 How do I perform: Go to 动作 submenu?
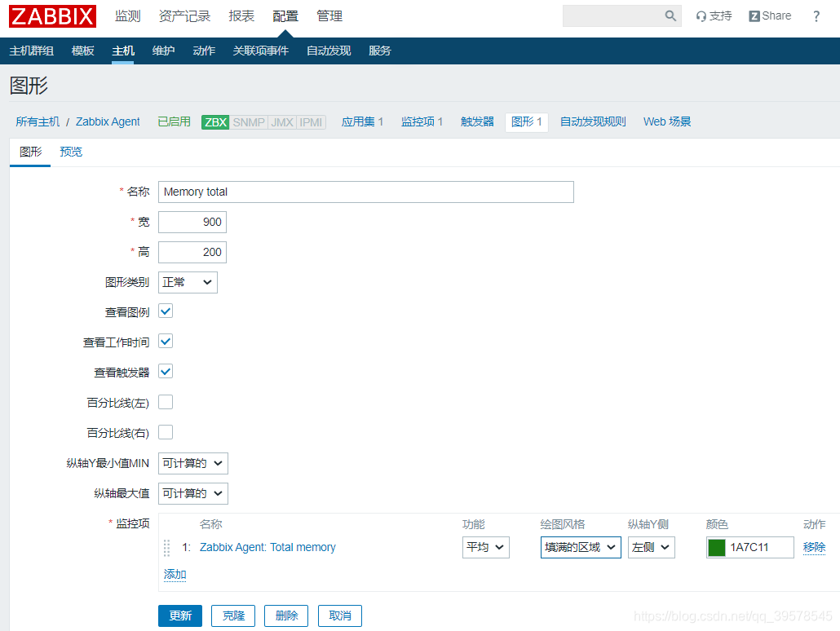tap(204, 51)
